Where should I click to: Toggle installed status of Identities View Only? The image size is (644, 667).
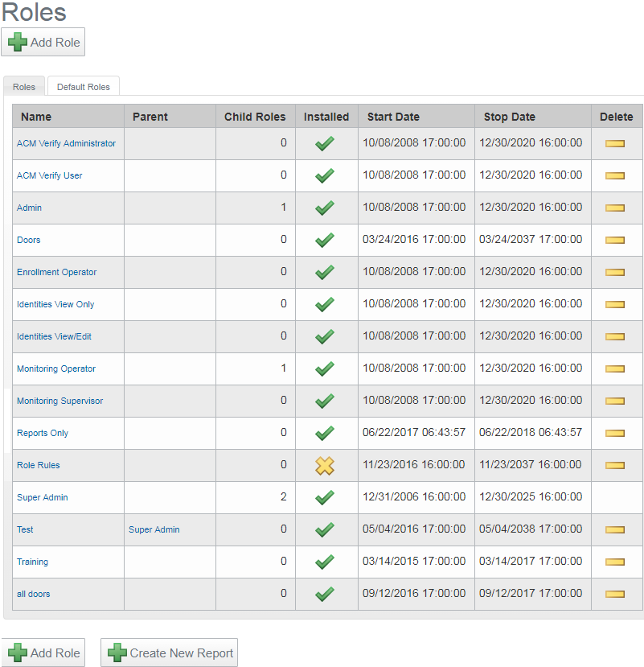[x=325, y=304]
